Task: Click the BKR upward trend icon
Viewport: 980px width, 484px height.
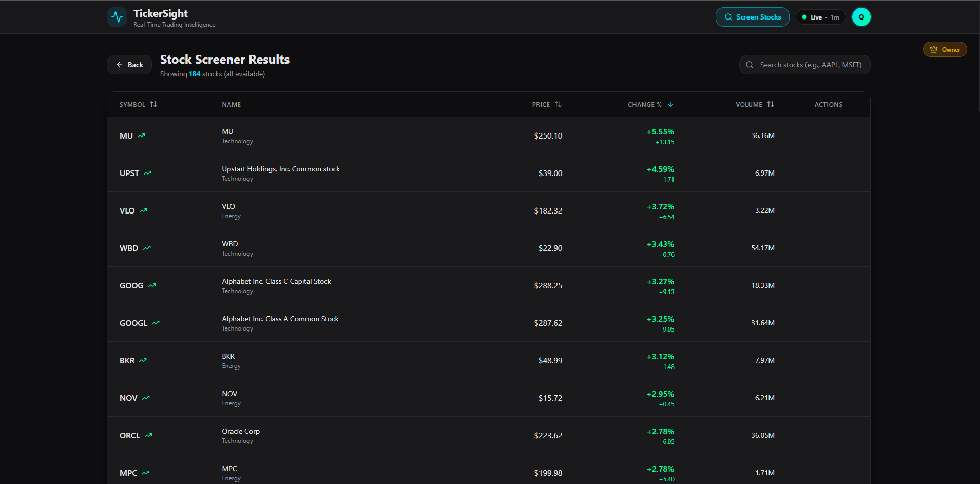Action: point(143,360)
